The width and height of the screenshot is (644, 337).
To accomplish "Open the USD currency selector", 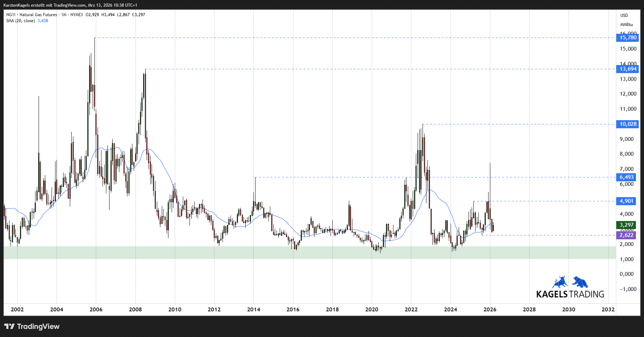I will pyautogui.click(x=624, y=15).
